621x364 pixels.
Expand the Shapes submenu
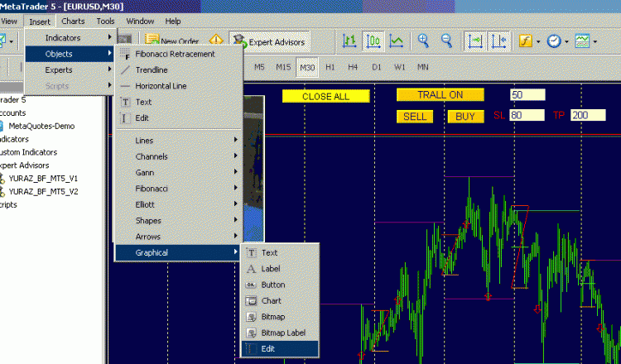click(x=179, y=221)
